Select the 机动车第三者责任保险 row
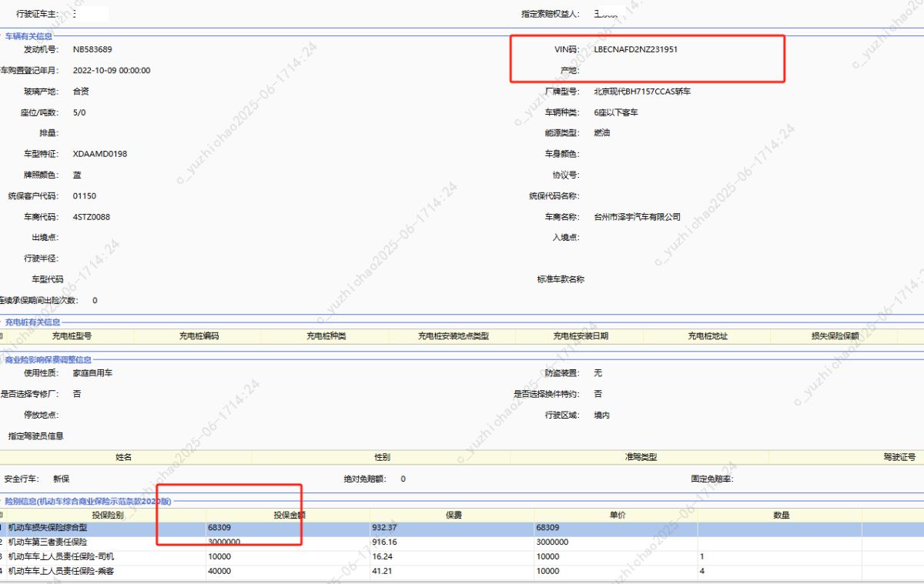The height and width of the screenshot is (584, 924). point(48,542)
